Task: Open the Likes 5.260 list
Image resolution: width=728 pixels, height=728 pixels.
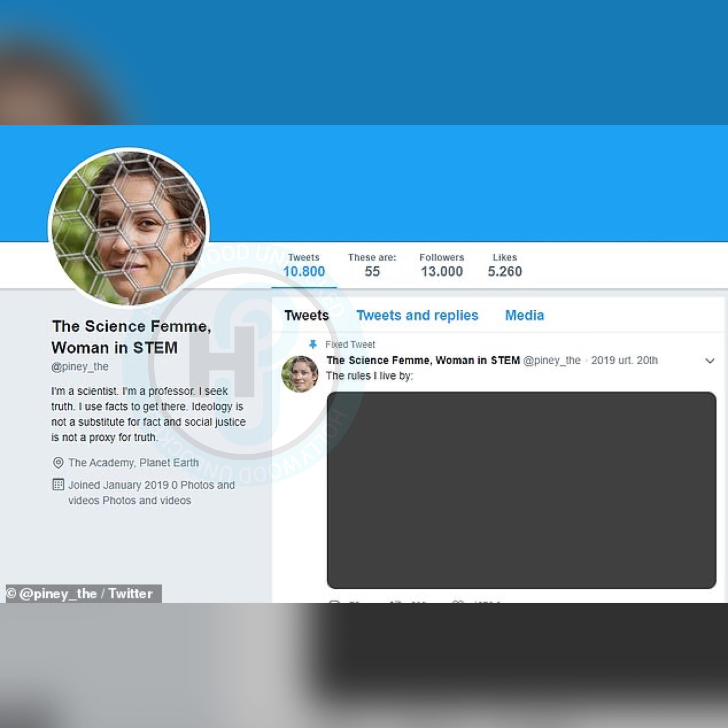Action: point(504,265)
